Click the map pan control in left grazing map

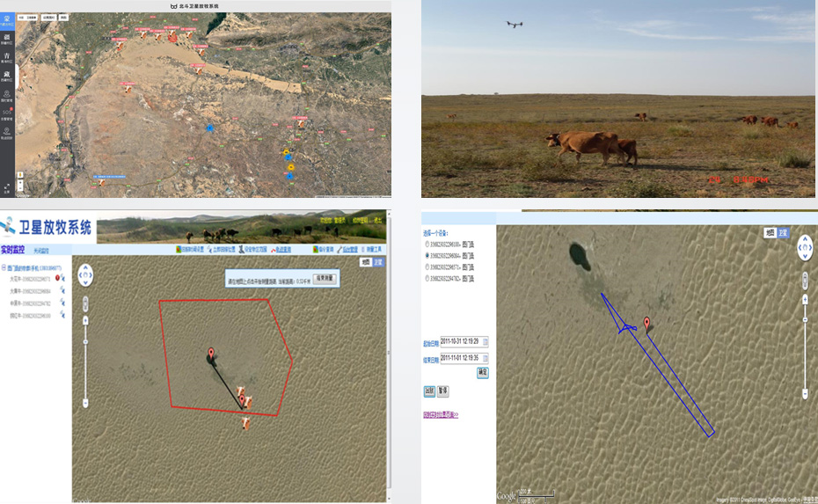[85, 276]
